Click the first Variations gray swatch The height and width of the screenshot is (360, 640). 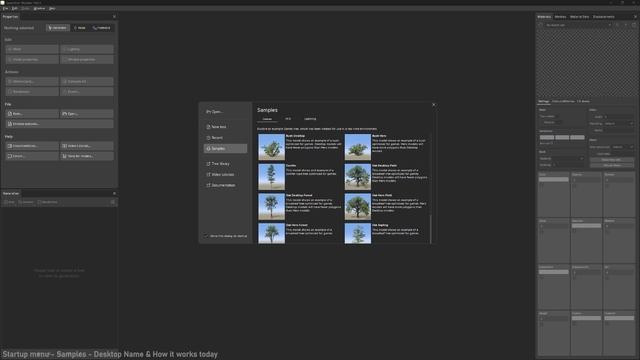pyautogui.click(x=547, y=137)
